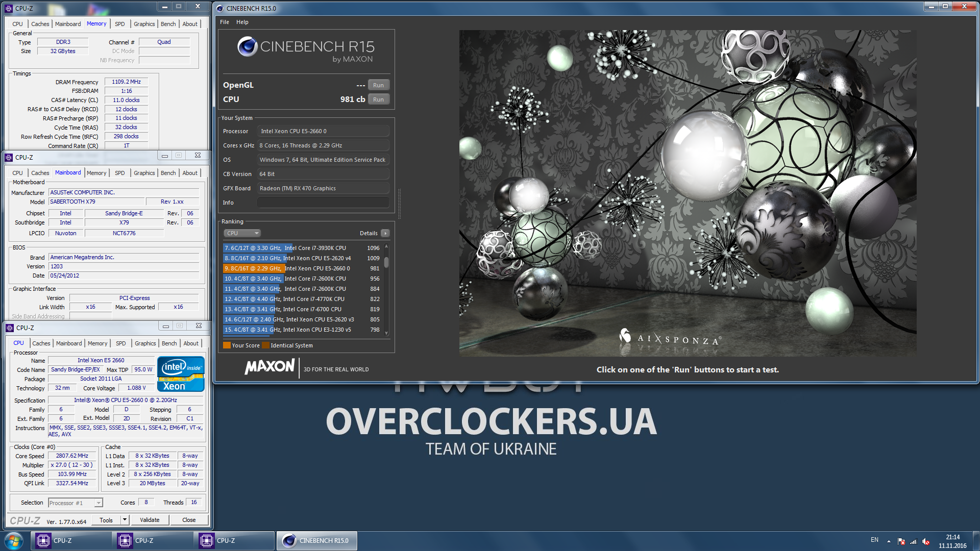Open Bench tab in the CPU-Z Mainboard window
This screenshot has height=551, width=980.
168,173
